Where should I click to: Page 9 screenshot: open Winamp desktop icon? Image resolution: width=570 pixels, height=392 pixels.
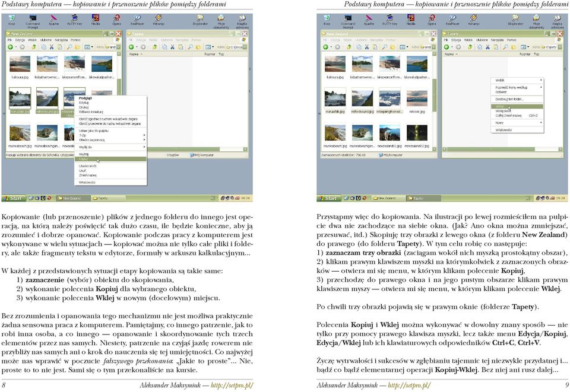[x=473, y=20]
